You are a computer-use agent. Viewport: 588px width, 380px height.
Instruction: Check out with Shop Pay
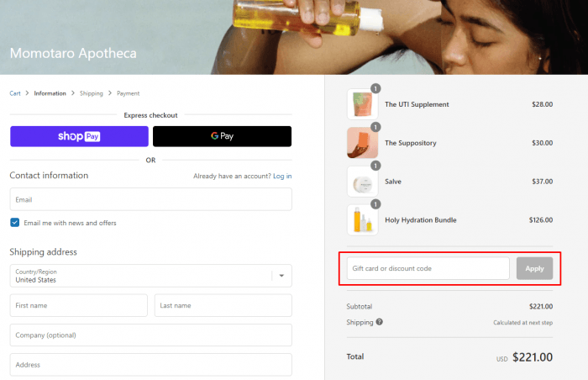(x=79, y=136)
